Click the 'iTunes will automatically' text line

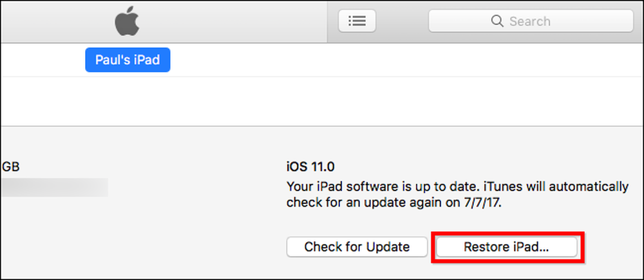(554, 187)
